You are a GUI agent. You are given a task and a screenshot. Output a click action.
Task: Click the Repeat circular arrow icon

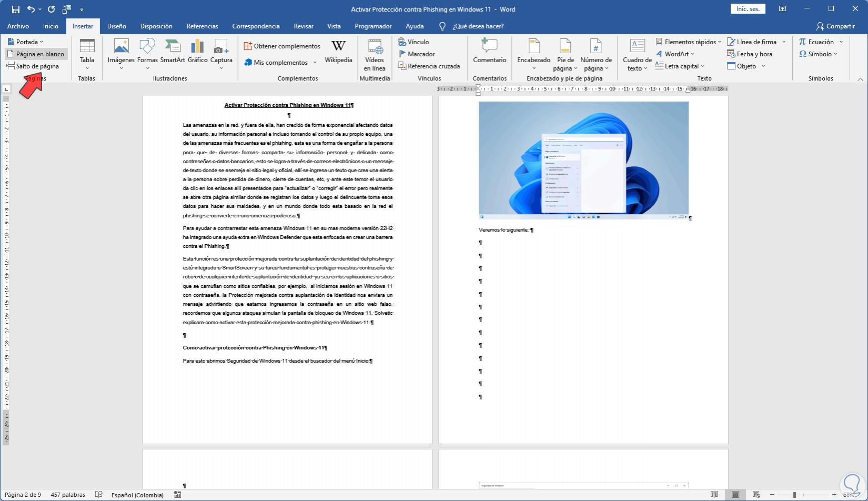click(51, 9)
